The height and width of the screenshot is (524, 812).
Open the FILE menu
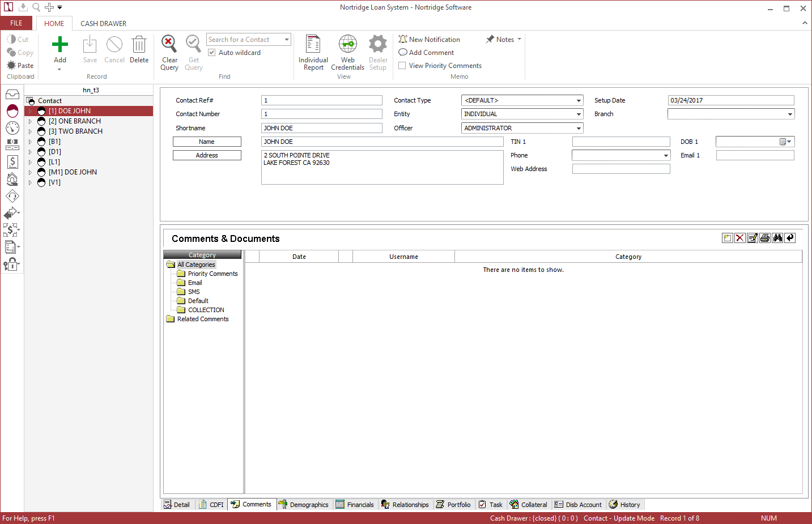[x=16, y=23]
